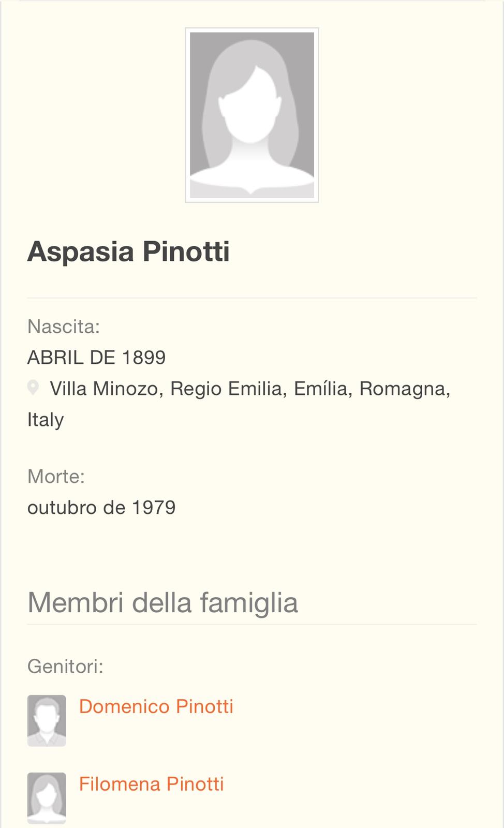Click the Genitori label
Viewport: 504px width, 828px height.
[x=65, y=667]
